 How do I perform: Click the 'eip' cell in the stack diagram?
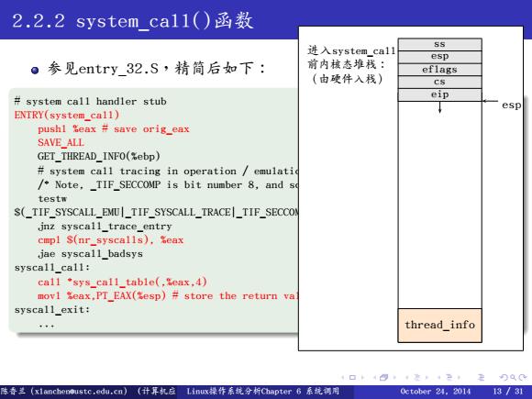(x=439, y=94)
